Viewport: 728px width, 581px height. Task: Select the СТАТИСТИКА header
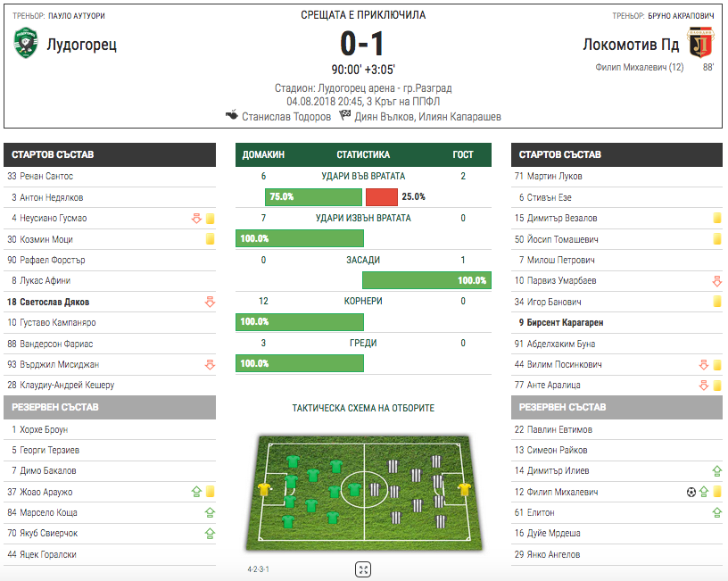coord(363,154)
